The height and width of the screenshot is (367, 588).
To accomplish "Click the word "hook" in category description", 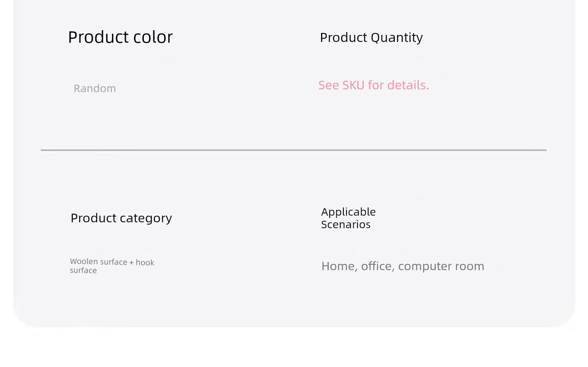I will pos(145,263).
